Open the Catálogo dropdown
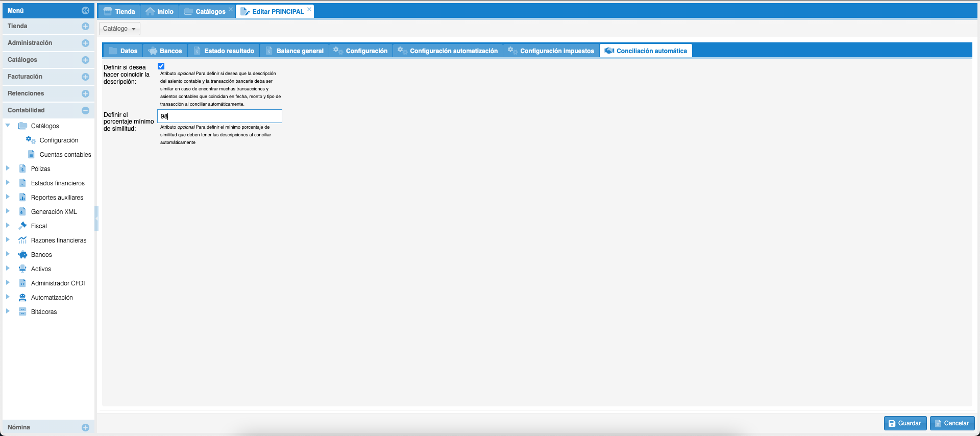The height and width of the screenshot is (436, 980). pos(119,29)
